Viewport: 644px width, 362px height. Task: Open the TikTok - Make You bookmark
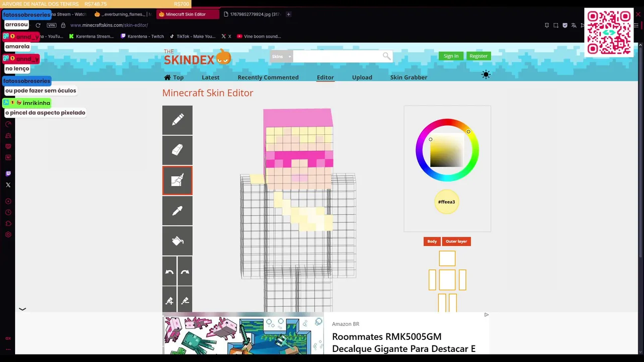pos(193,36)
